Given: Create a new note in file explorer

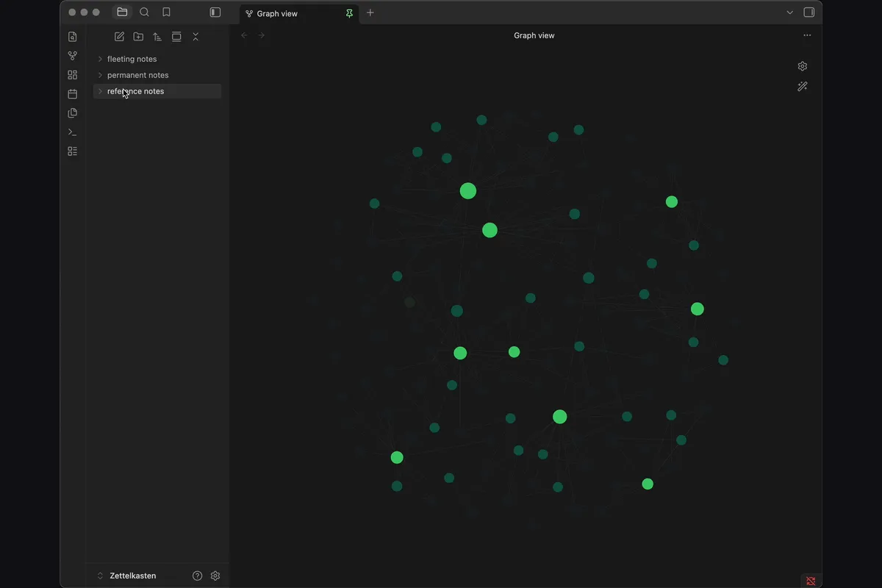Looking at the screenshot, I should click(x=119, y=37).
